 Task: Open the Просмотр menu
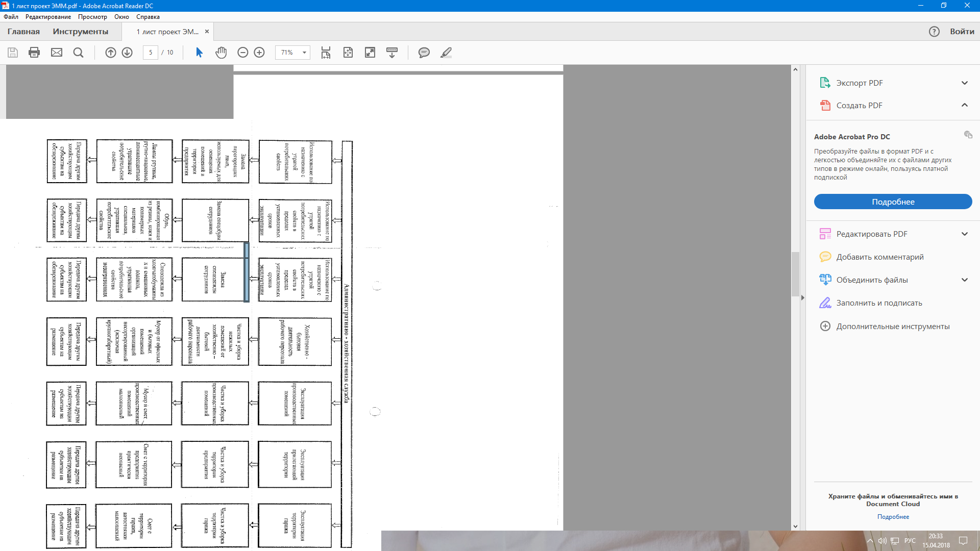coord(92,17)
